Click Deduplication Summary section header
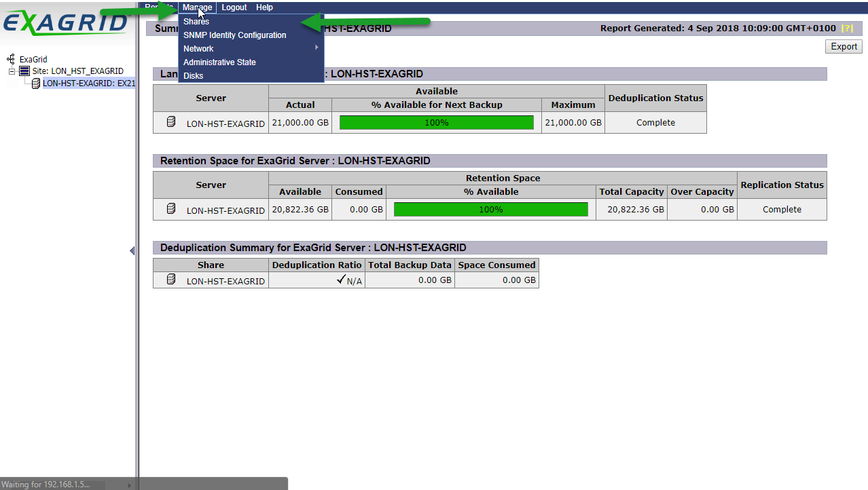The image size is (868, 490). click(490, 248)
